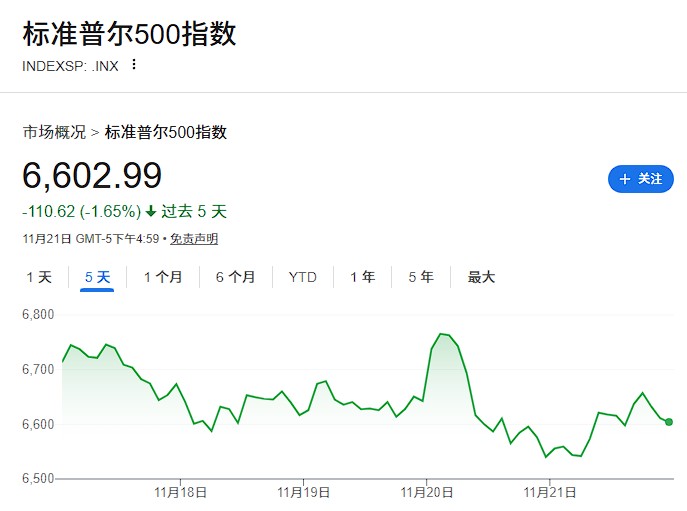Click the 11月21日 date marker on axis
The height and width of the screenshot is (511, 687).
(551, 492)
